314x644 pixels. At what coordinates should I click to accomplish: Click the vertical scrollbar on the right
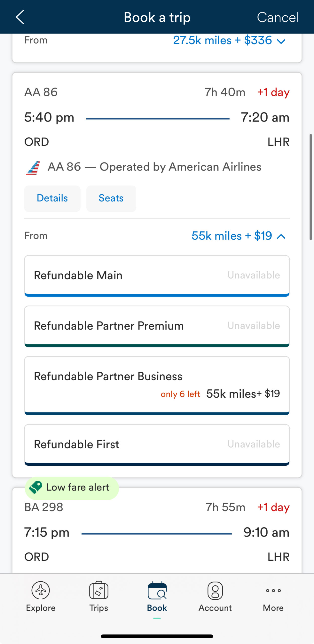(x=311, y=187)
